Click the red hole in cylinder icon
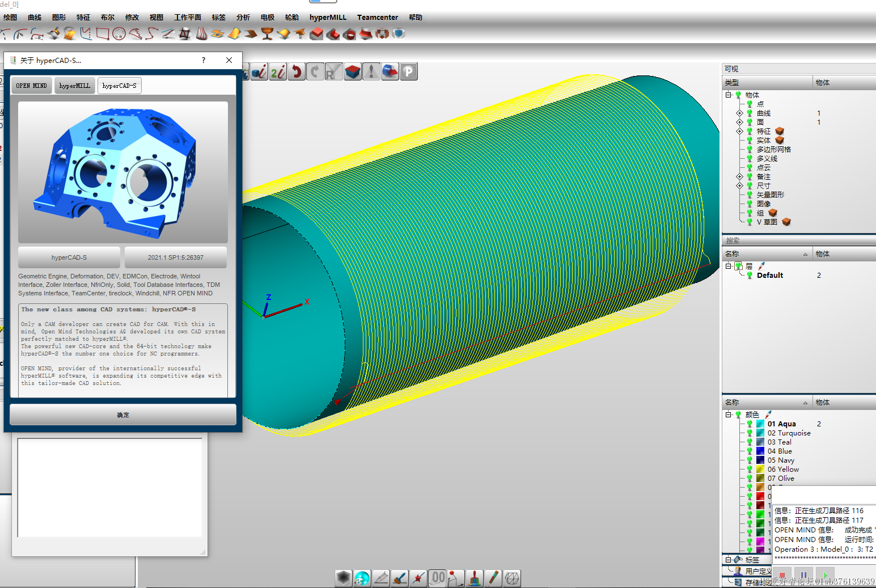Image resolution: width=876 pixels, height=588 pixels. tap(349, 34)
